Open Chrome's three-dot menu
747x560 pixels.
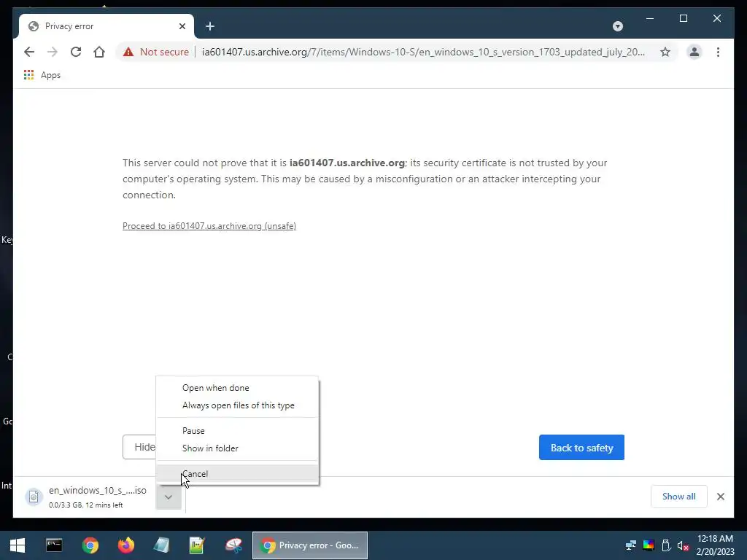click(718, 52)
